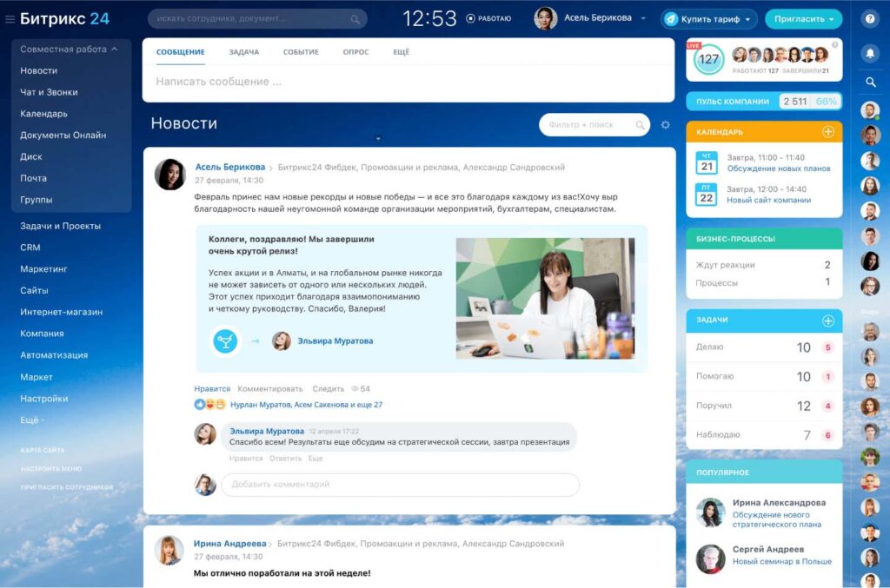Click Эльвира Муратова's avatar in the comment
890x588 pixels.
(x=205, y=433)
